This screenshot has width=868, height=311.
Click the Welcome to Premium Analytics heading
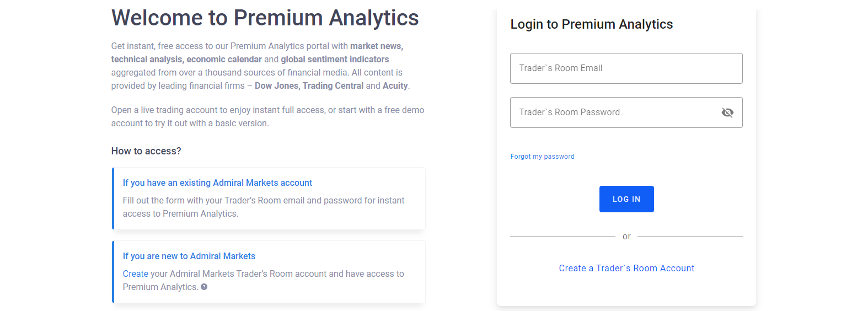click(265, 18)
